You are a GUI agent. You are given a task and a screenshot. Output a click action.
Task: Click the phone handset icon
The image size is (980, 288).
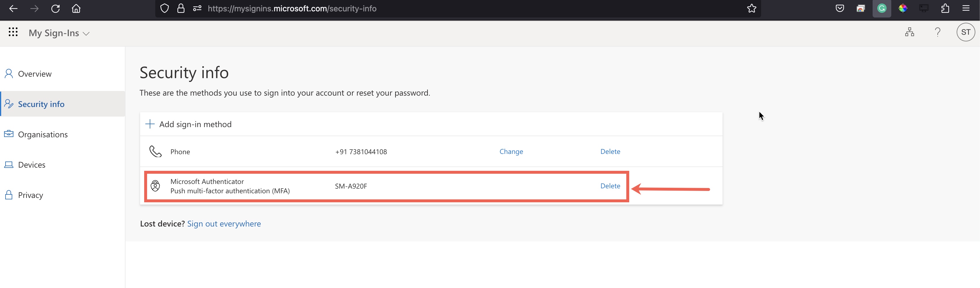coord(155,152)
